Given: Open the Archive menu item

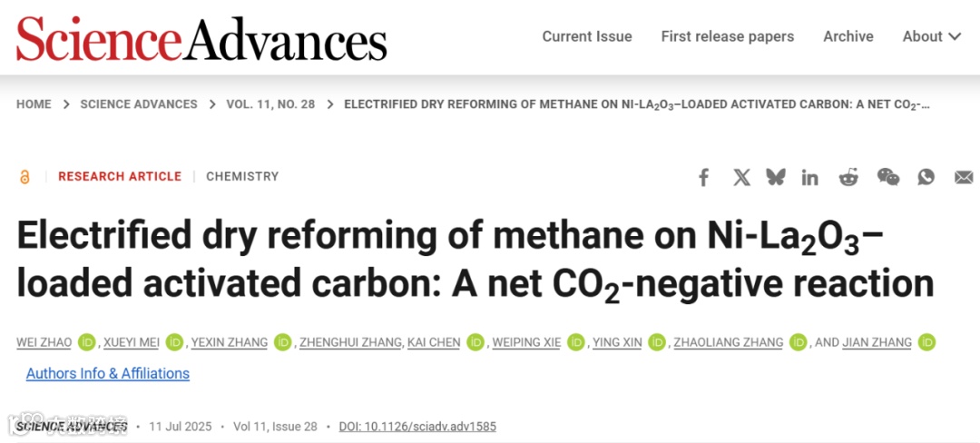Looking at the screenshot, I should [848, 36].
